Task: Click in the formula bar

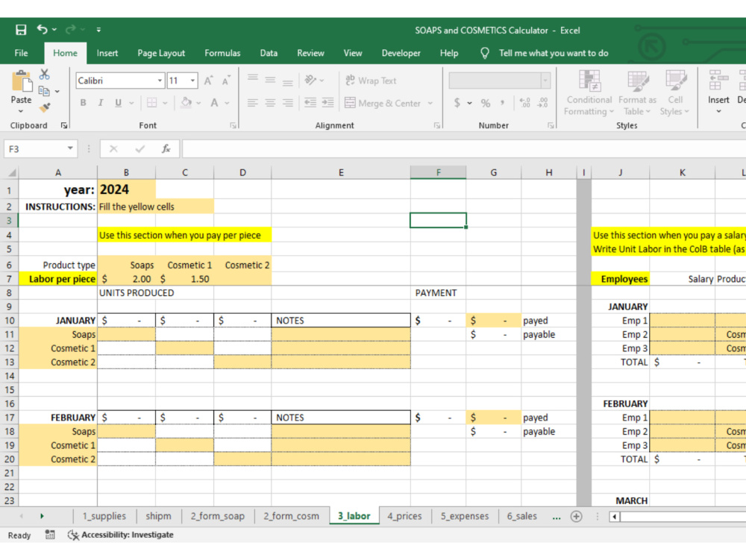Action: click(464, 149)
